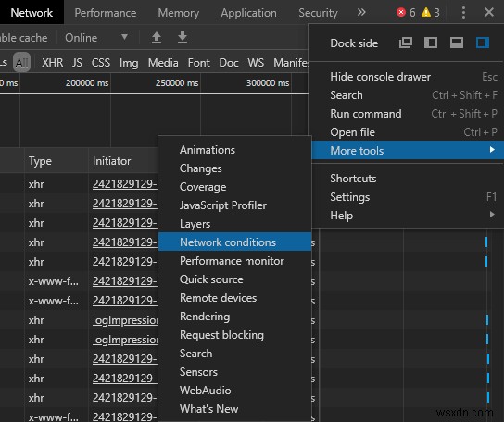The width and height of the screenshot is (504, 422).
Task: Open Sensors tool
Action: pyautogui.click(x=234, y=372)
